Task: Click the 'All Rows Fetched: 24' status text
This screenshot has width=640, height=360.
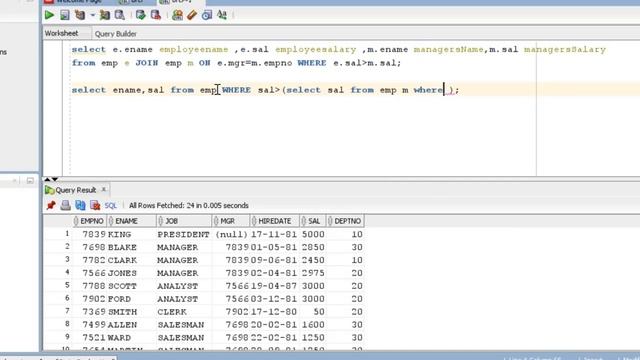Action: tap(189, 205)
